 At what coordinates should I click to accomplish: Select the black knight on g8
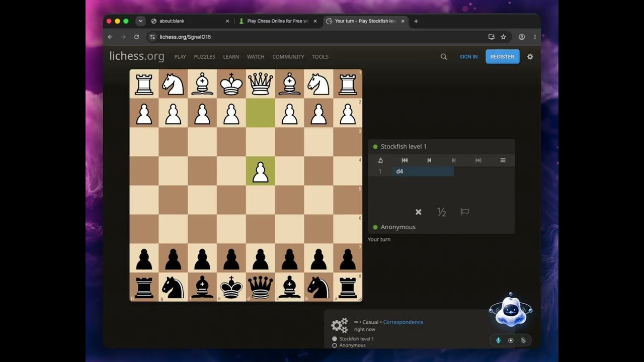[x=173, y=287]
